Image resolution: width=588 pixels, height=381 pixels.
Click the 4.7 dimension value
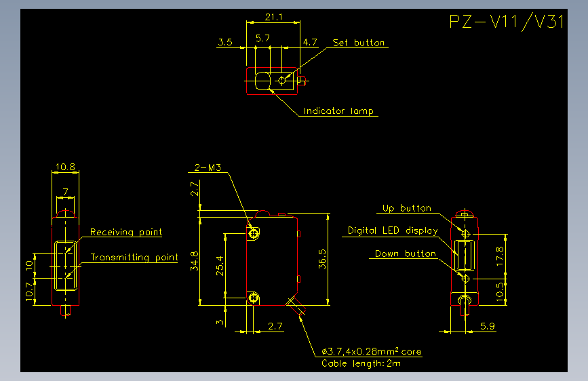click(310, 42)
